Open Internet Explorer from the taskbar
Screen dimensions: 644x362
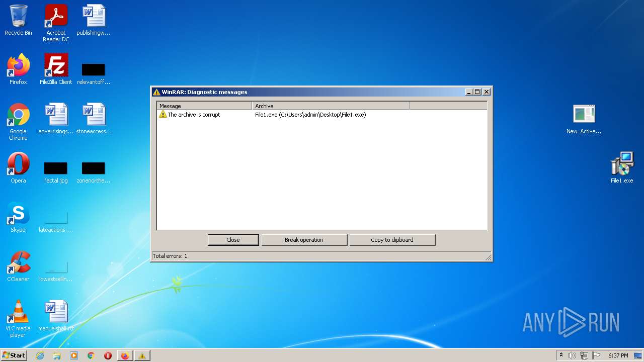tap(40, 355)
